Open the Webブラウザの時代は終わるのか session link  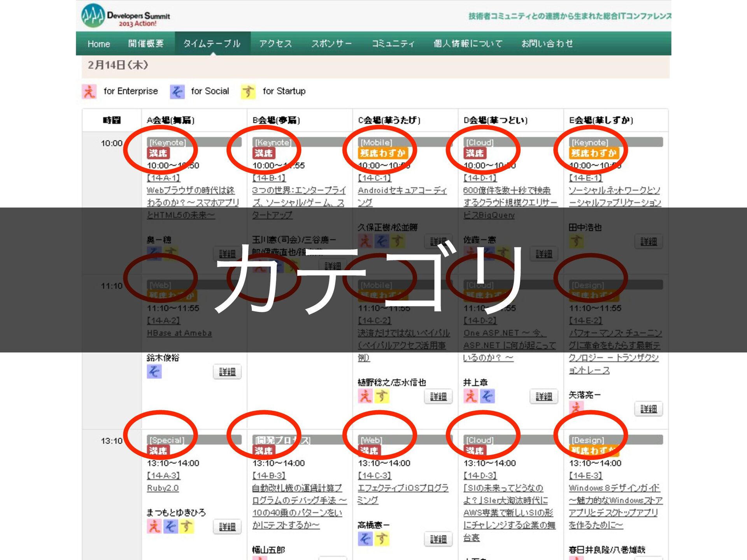coord(193,203)
